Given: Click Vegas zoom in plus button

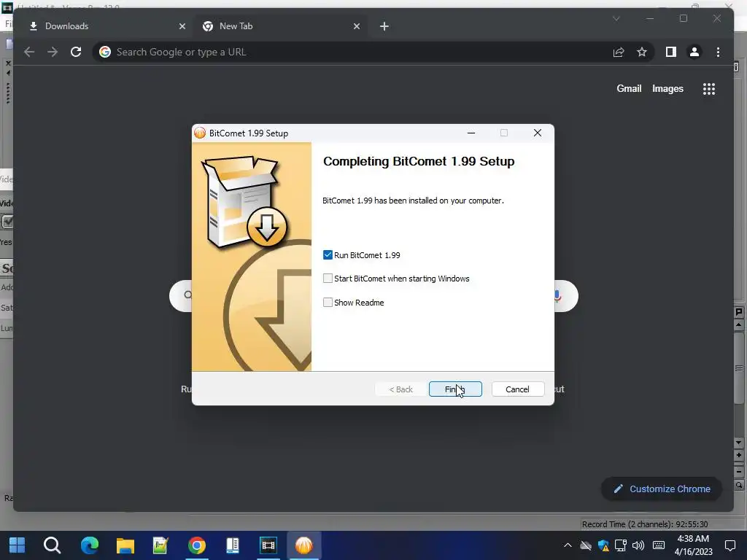Looking at the screenshot, I should pos(739,455).
